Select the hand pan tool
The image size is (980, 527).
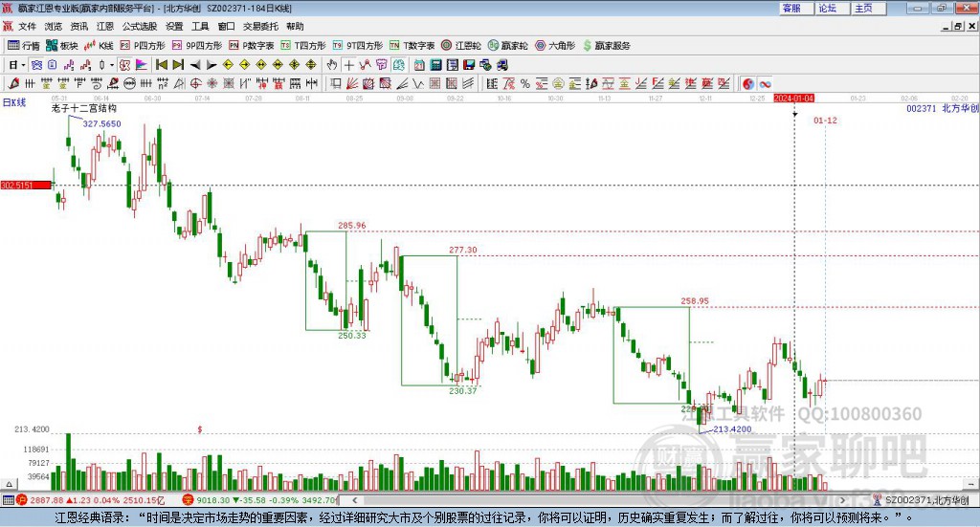click(332, 65)
